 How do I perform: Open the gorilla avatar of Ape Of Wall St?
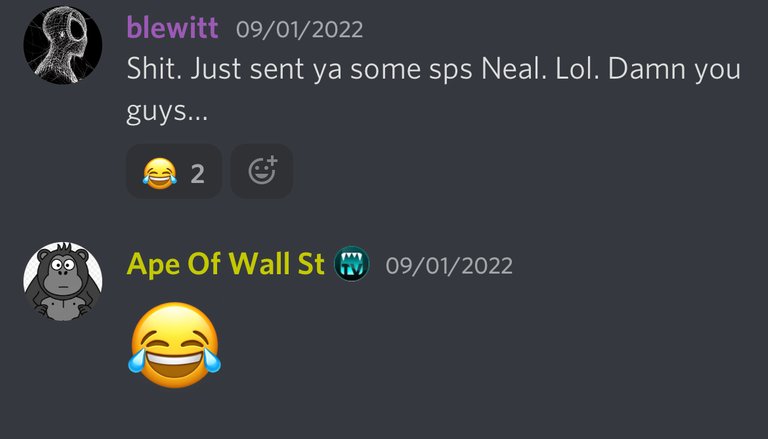[63, 281]
